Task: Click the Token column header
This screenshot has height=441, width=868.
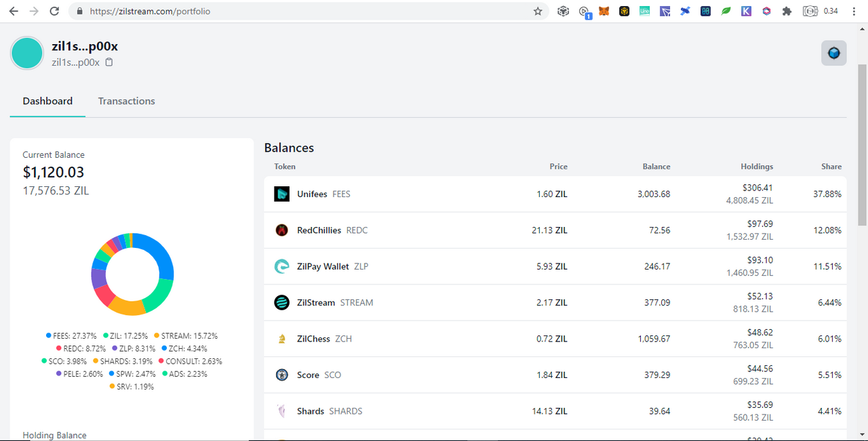Action: 285,167
